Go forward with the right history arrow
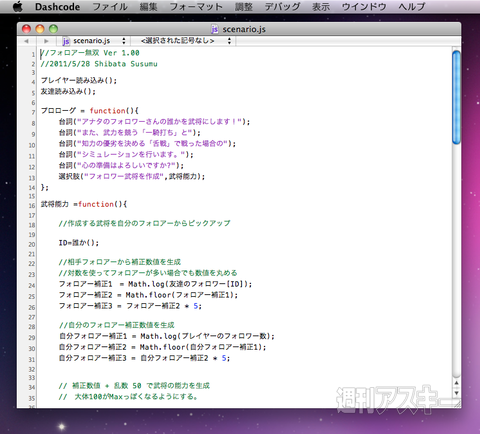The width and height of the screenshot is (480, 434). (x=46, y=41)
